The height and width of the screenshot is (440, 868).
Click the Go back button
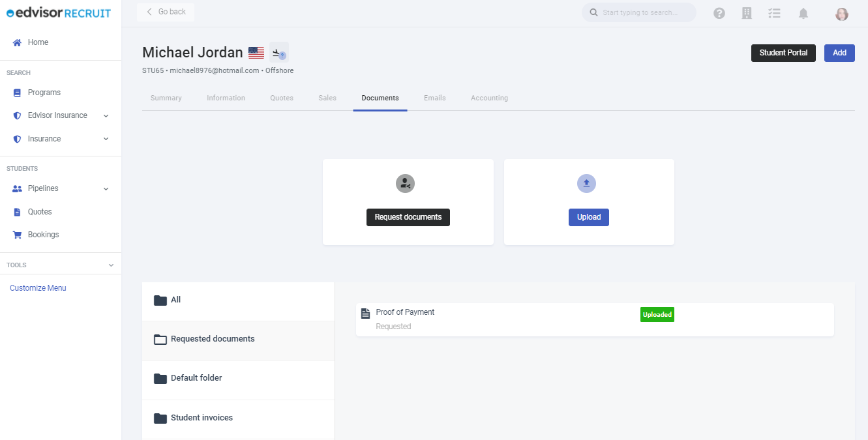(166, 12)
